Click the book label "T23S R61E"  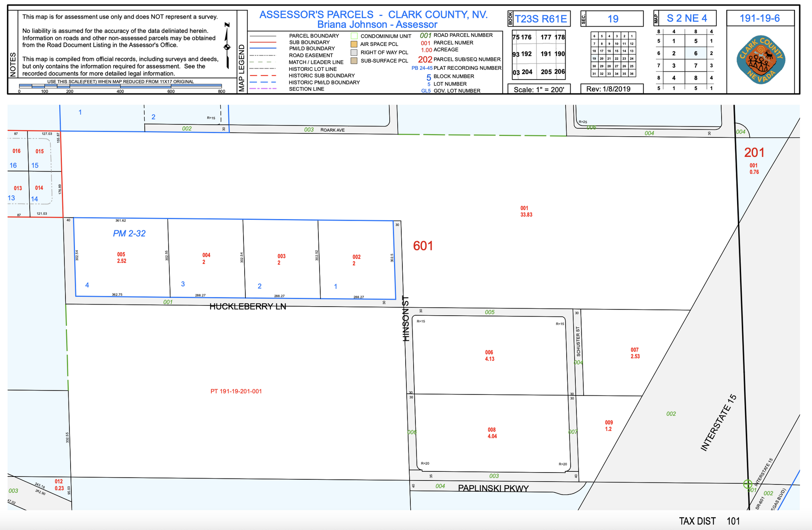541,19
